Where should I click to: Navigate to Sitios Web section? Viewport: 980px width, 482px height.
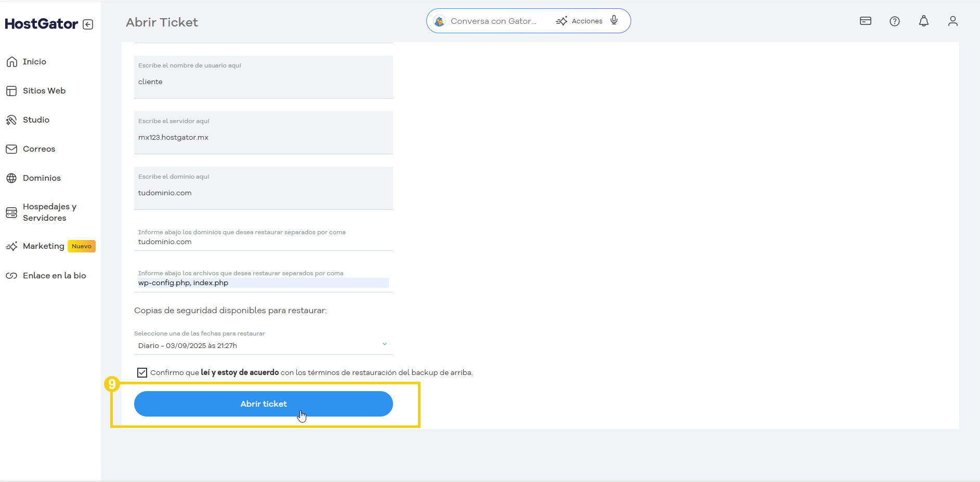(x=44, y=90)
